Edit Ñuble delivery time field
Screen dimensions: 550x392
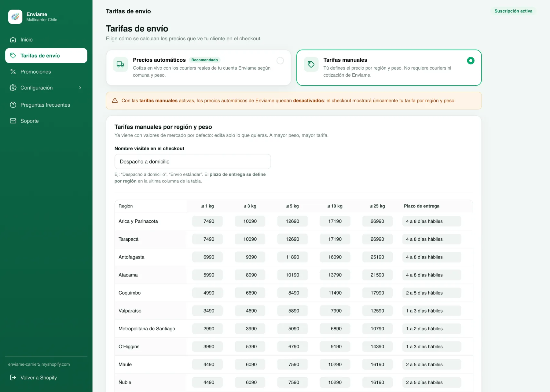(431, 382)
